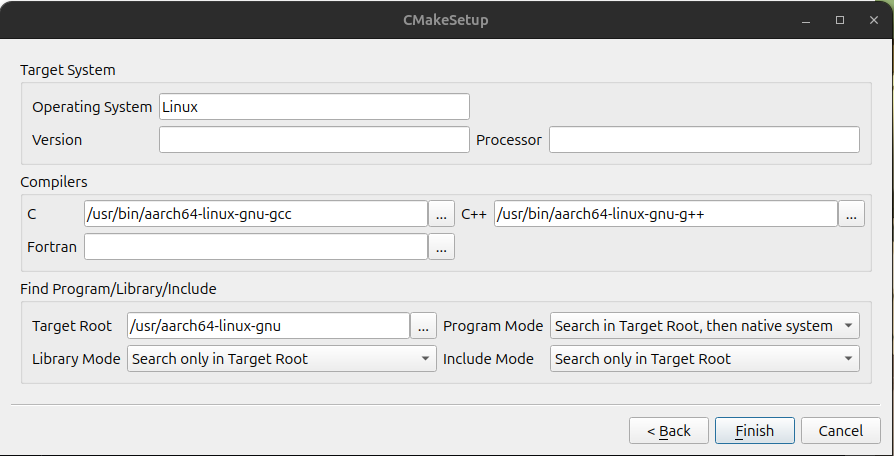
Task: Expand the Library Mode dropdown
Action: 282,359
